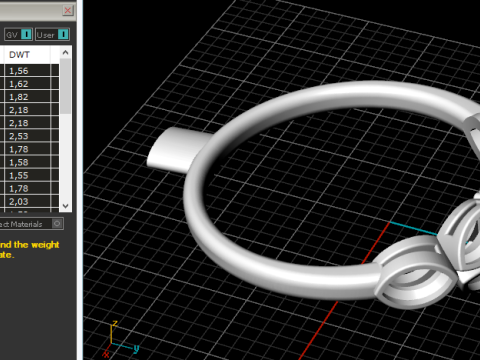Toggle the User switch
This screenshot has height=360, width=480.
(x=63, y=34)
